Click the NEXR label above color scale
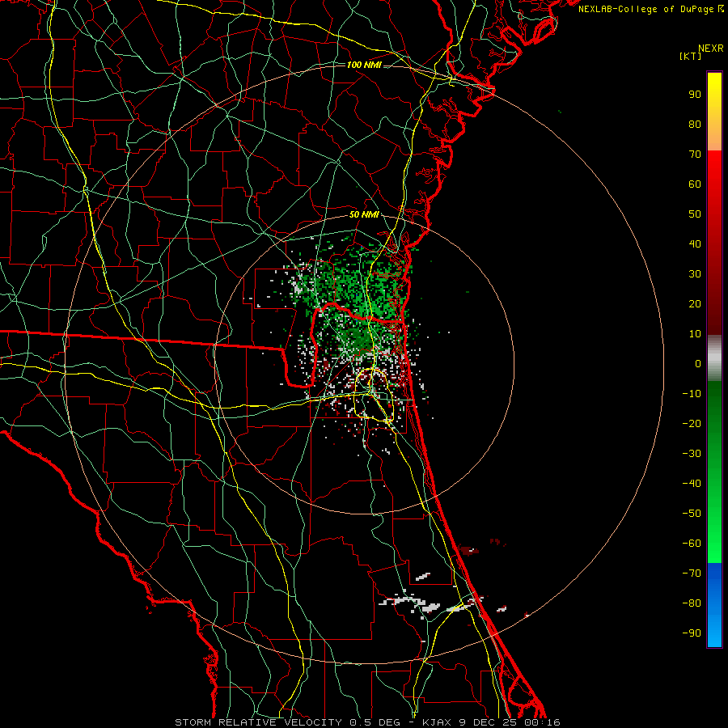This screenshot has width=728, height=728. (710, 49)
